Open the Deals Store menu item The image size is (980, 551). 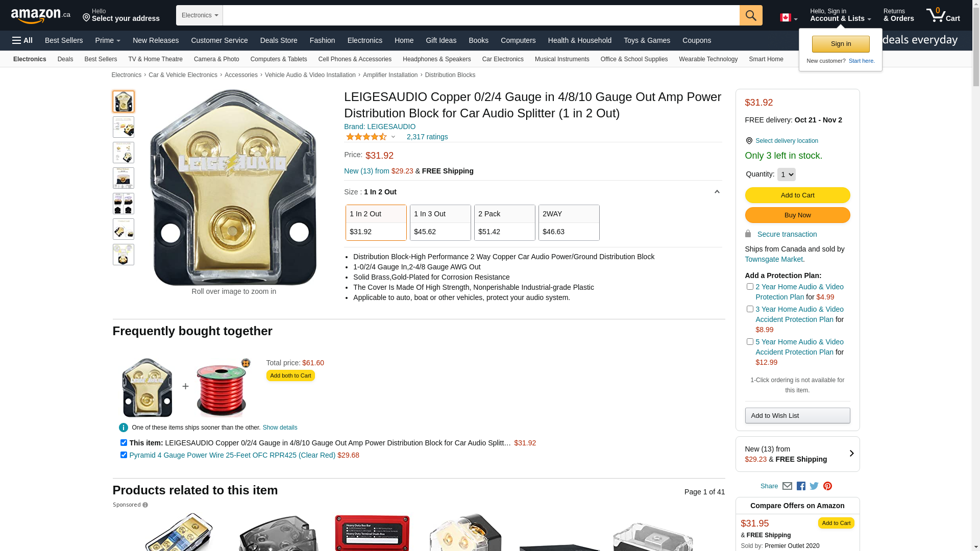[278, 40]
